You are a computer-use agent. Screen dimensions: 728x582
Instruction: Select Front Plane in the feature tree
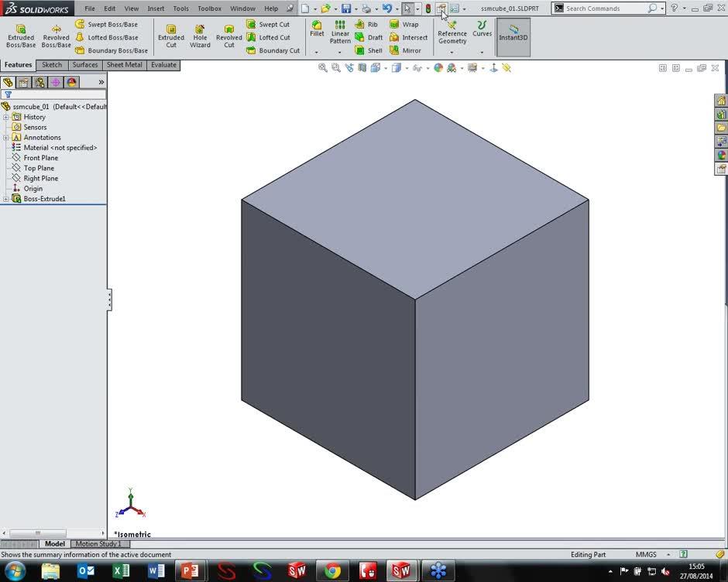(x=40, y=157)
